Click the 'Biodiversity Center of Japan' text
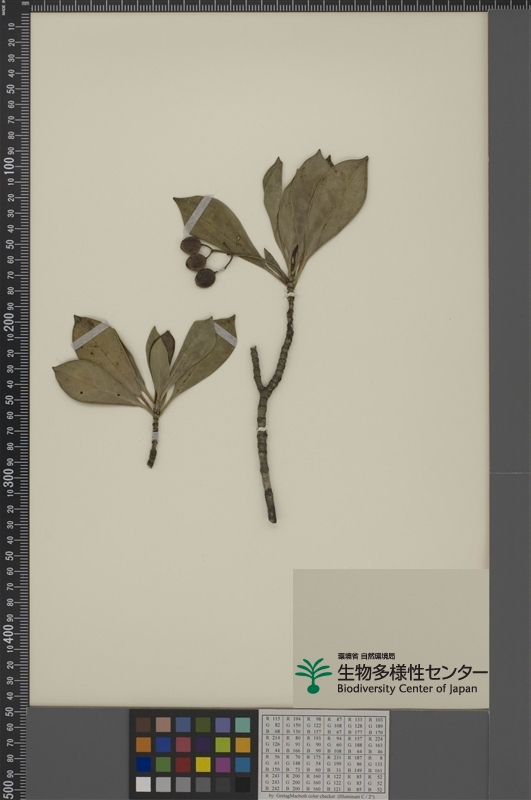531x800 pixels. pyautogui.click(x=407, y=689)
